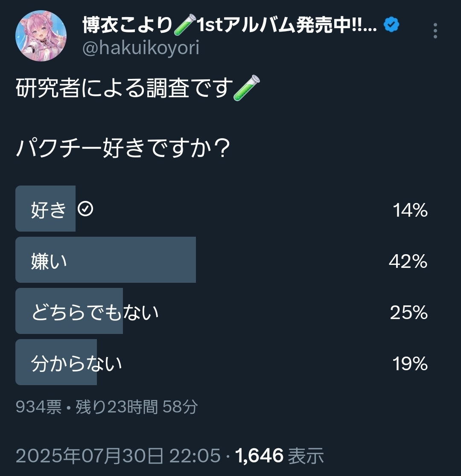Open the pink-haired profile avatar

pos(41,36)
